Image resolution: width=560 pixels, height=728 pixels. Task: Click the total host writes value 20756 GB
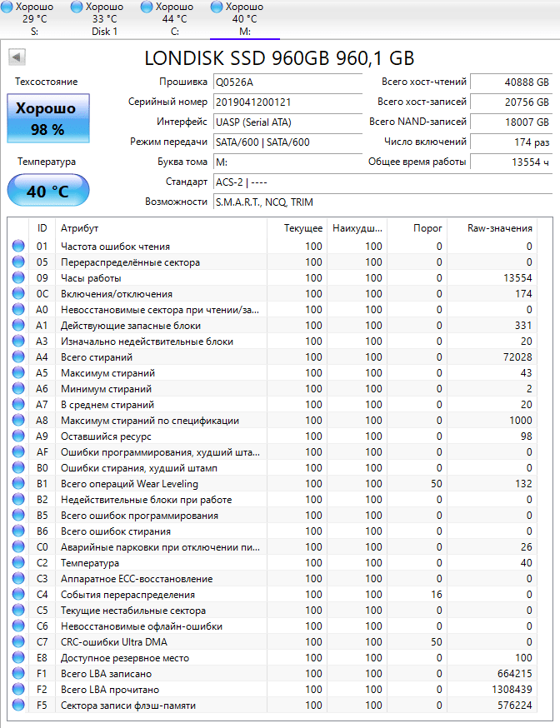(x=511, y=102)
